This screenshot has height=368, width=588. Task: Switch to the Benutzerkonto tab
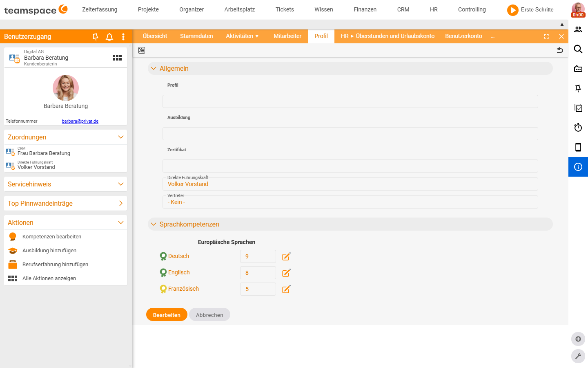click(x=463, y=36)
